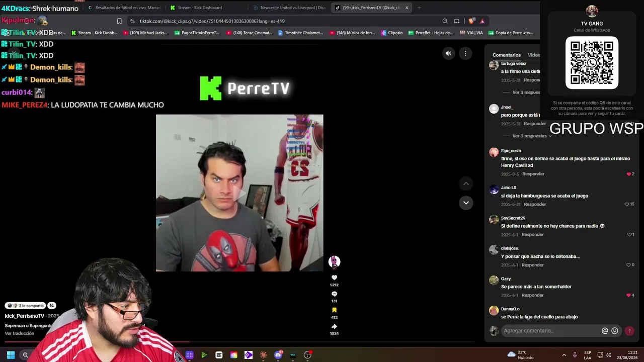644x362 pixels.
Task: Open the weather widget showing 22°C
Action: click(521, 355)
